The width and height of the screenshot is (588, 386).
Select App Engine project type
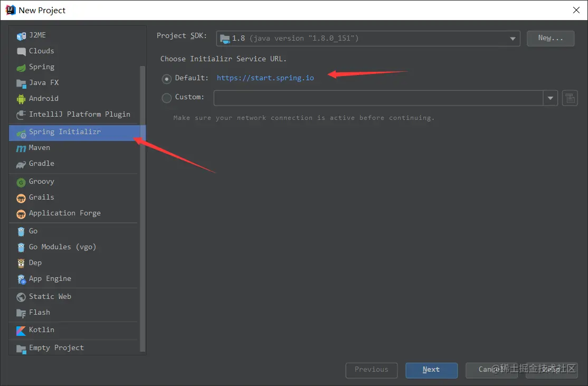pos(73,278)
